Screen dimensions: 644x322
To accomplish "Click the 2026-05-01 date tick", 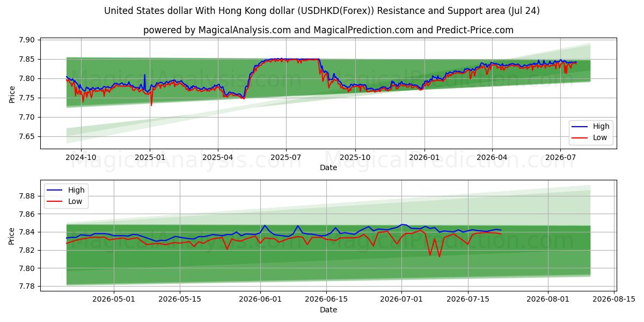I will 114,299.
